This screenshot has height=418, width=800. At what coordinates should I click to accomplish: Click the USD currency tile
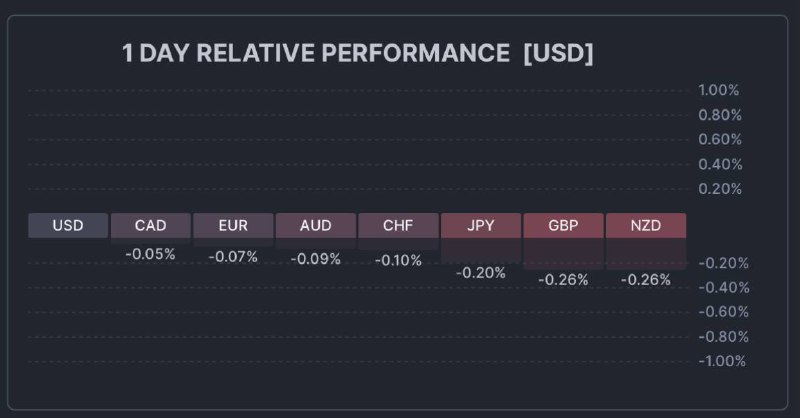(x=68, y=225)
